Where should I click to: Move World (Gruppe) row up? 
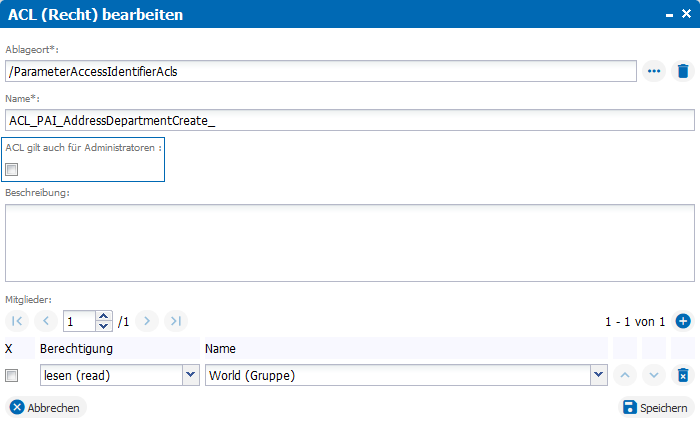point(625,375)
